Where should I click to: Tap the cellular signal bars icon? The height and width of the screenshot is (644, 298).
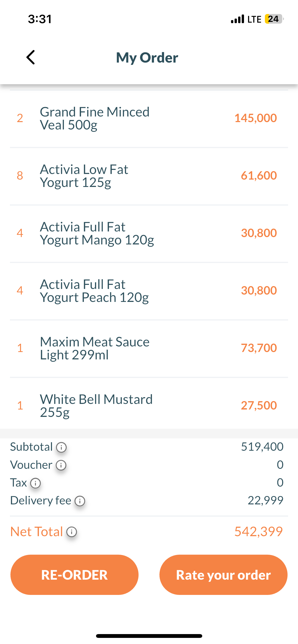[237, 19]
